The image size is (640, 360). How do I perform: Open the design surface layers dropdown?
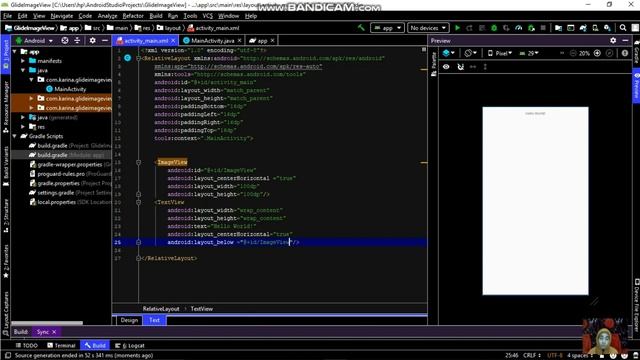pyautogui.click(x=448, y=53)
